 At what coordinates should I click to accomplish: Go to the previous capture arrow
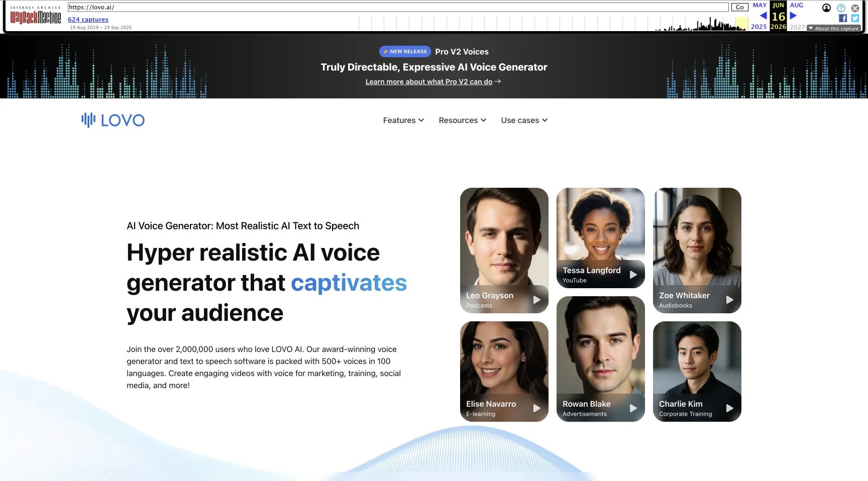pos(763,16)
